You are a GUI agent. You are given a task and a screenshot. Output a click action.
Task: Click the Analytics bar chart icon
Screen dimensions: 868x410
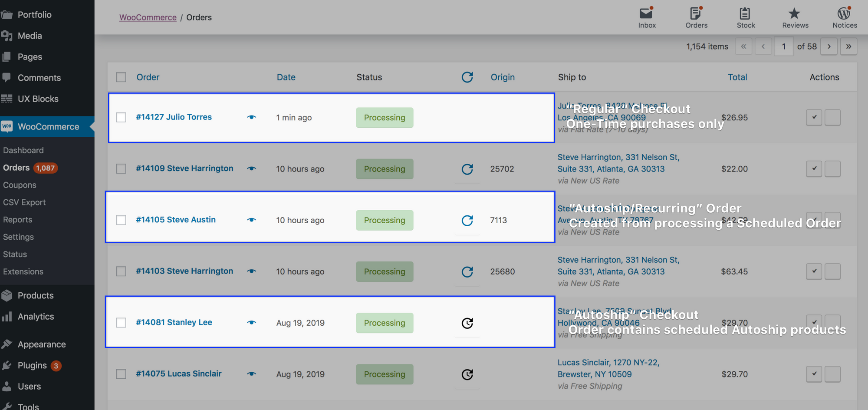point(7,316)
